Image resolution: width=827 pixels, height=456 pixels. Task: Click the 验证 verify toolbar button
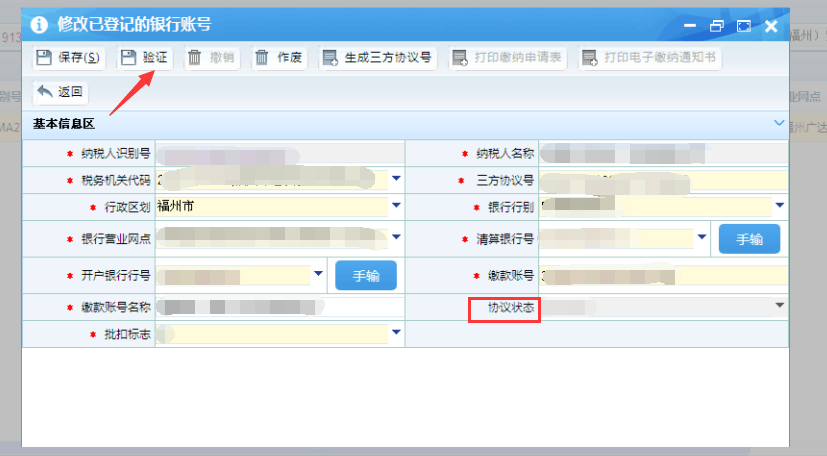click(x=144, y=58)
